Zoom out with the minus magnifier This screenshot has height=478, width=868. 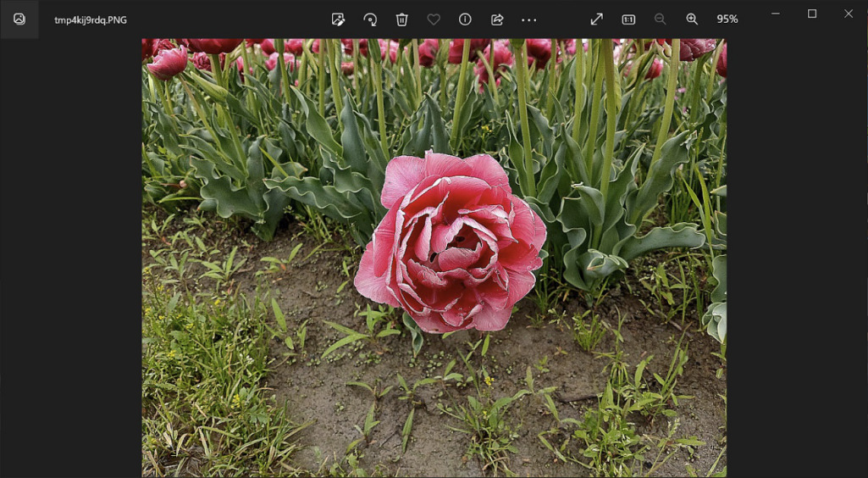[660, 19]
